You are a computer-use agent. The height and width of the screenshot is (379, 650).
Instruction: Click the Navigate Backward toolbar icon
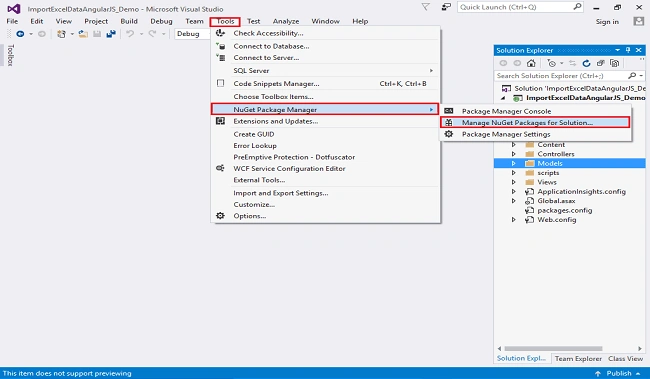20,34
